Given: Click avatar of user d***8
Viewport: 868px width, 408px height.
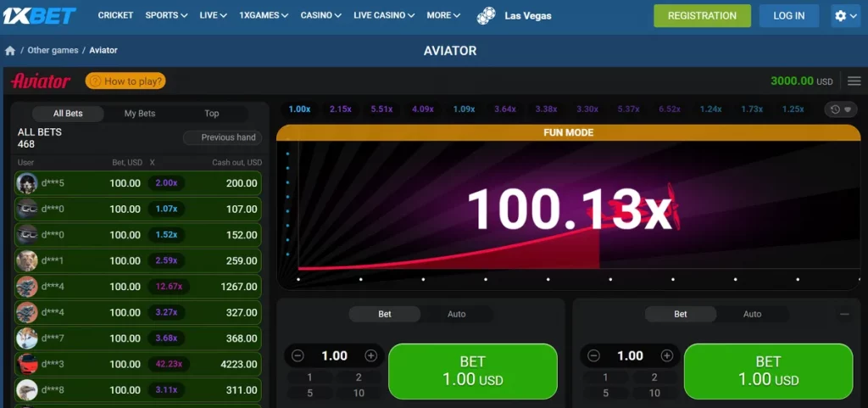Looking at the screenshot, I should click(26, 389).
